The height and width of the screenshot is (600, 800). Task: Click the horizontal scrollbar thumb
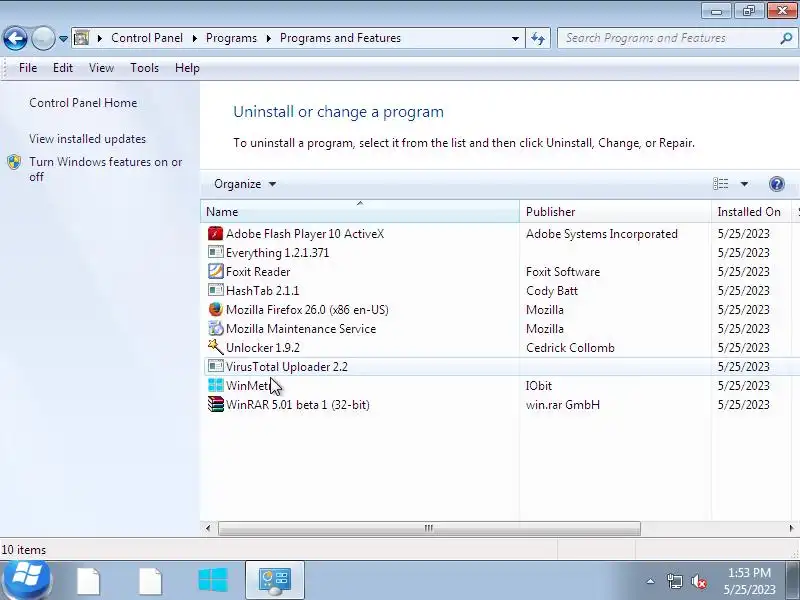click(x=429, y=528)
